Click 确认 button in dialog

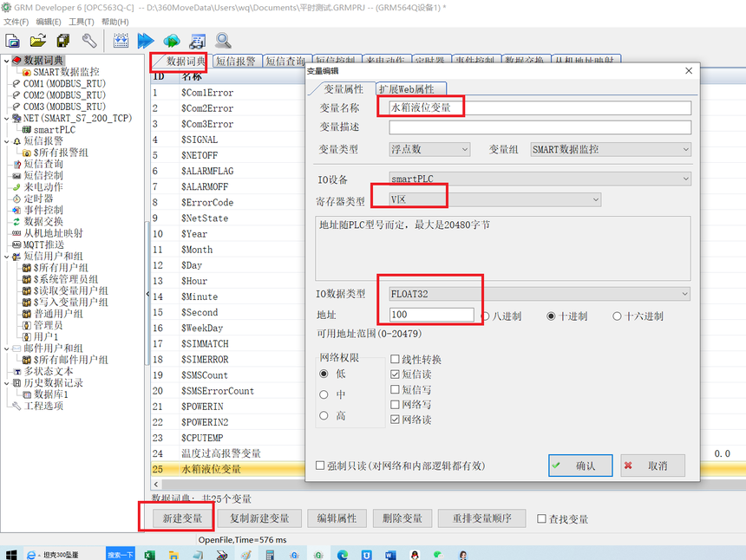pyautogui.click(x=580, y=466)
